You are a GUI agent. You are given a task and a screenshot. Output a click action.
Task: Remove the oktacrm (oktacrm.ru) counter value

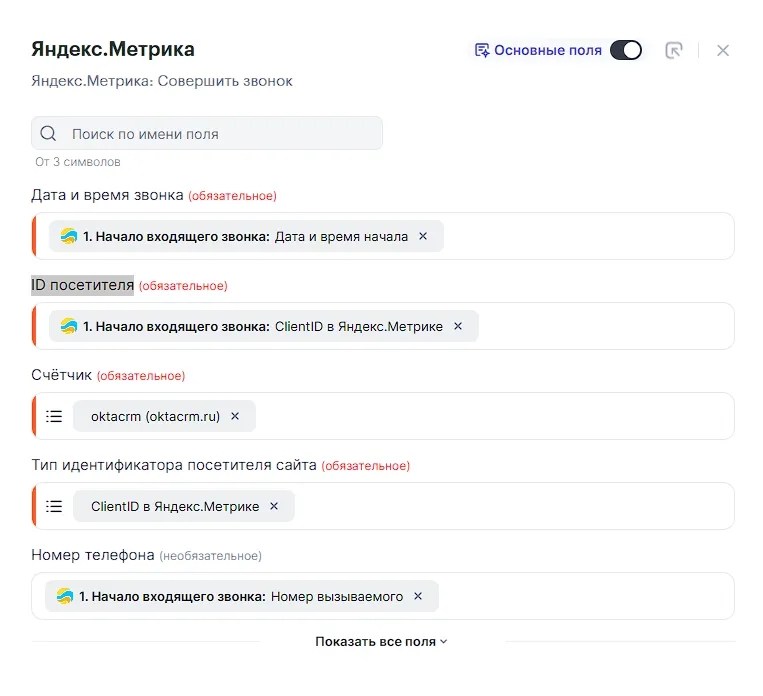[235, 416]
